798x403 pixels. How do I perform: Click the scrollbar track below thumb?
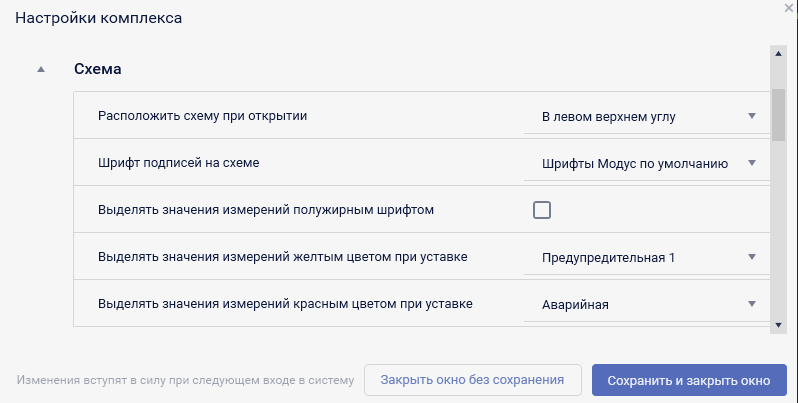point(777,240)
